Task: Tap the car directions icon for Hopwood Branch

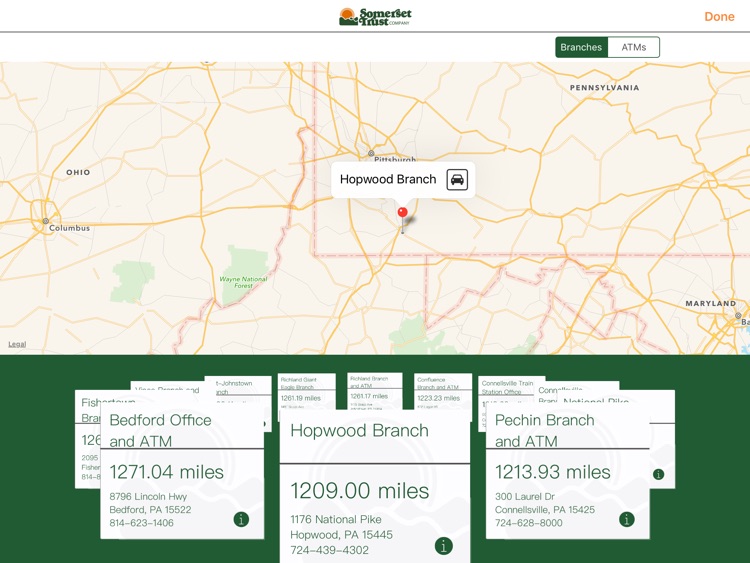Action: (457, 180)
